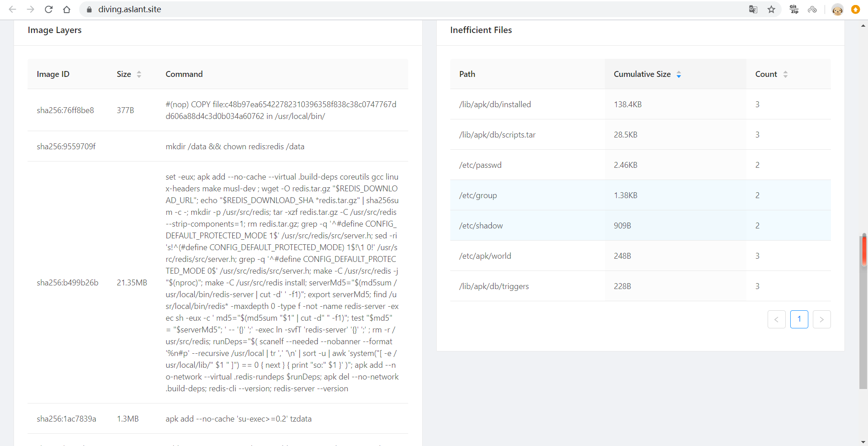
Task: Click the orange update extension icon
Action: pyautogui.click(x=855, y=9)
